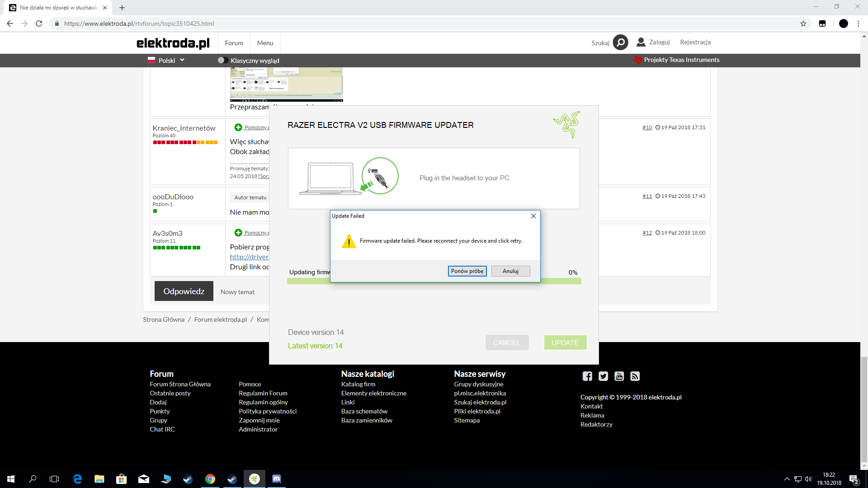Open the Forum menu item

[x=234, y=43]
